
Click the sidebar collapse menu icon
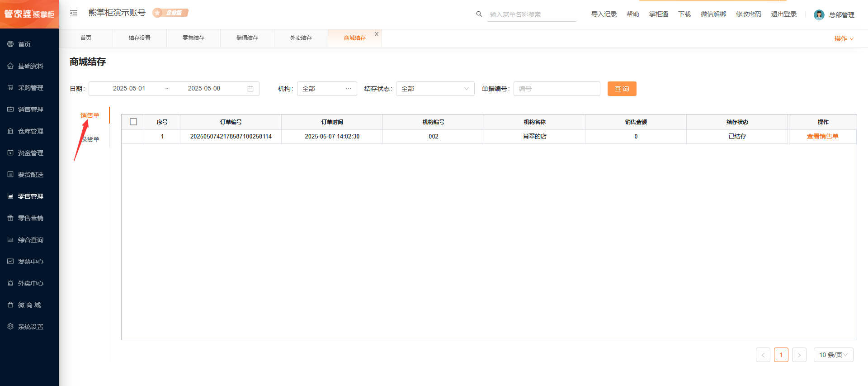[74, 14]
